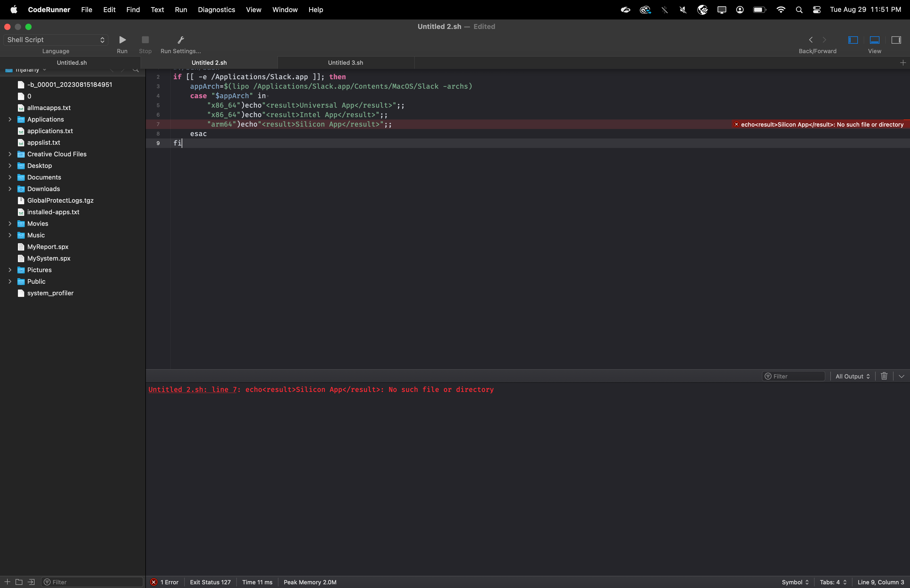Open the Run menu

[181, 9]
